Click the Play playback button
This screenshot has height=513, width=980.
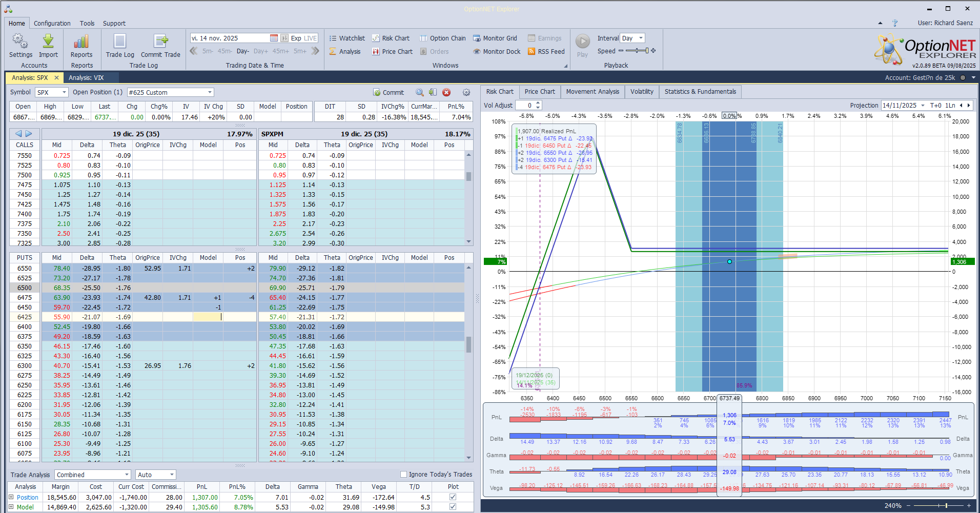pos(582,42)
